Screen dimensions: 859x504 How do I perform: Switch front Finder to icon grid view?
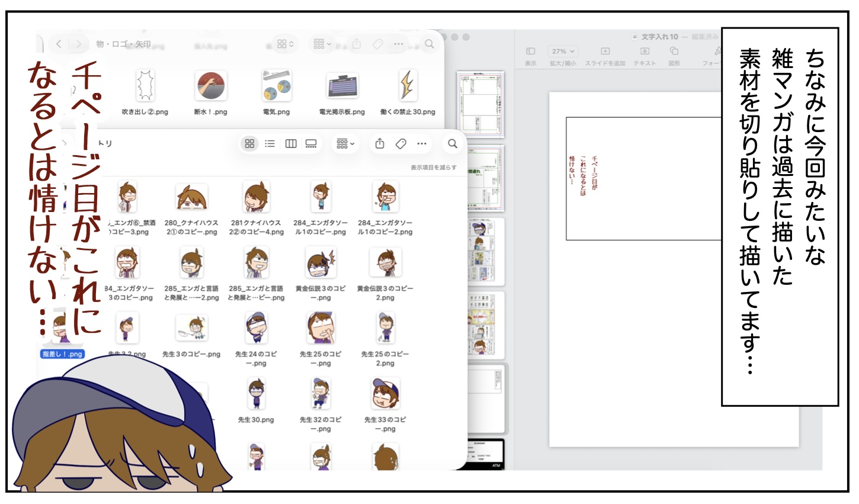[249, 143]
